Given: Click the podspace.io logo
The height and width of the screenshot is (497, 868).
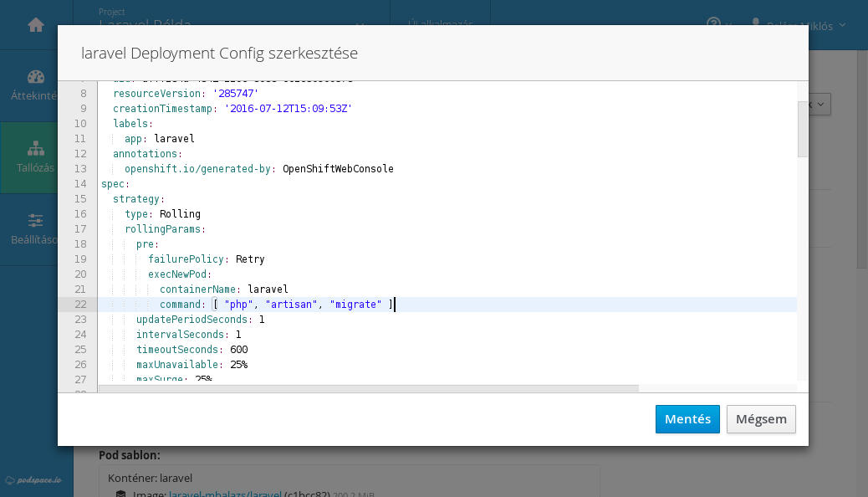Looking at the screenshot, I should (x=33, y=479).
